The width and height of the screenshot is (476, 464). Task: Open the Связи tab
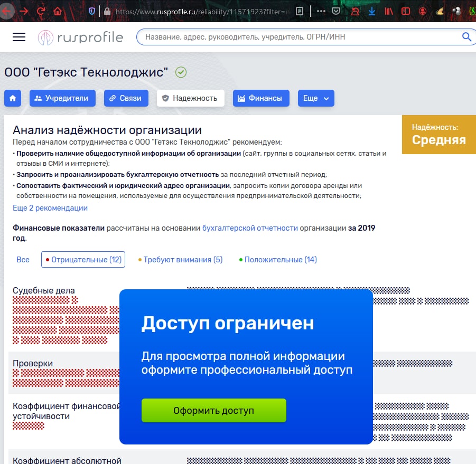(x=126, y=98)
